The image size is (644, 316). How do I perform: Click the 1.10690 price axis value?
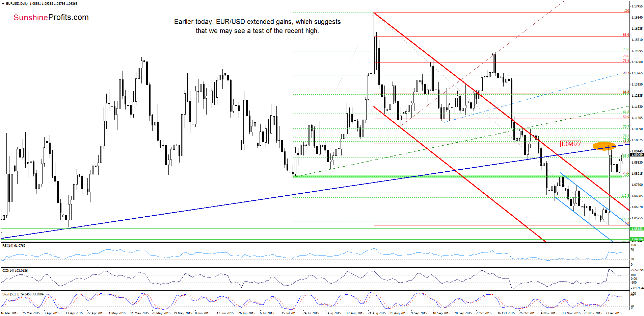(637, 129)
